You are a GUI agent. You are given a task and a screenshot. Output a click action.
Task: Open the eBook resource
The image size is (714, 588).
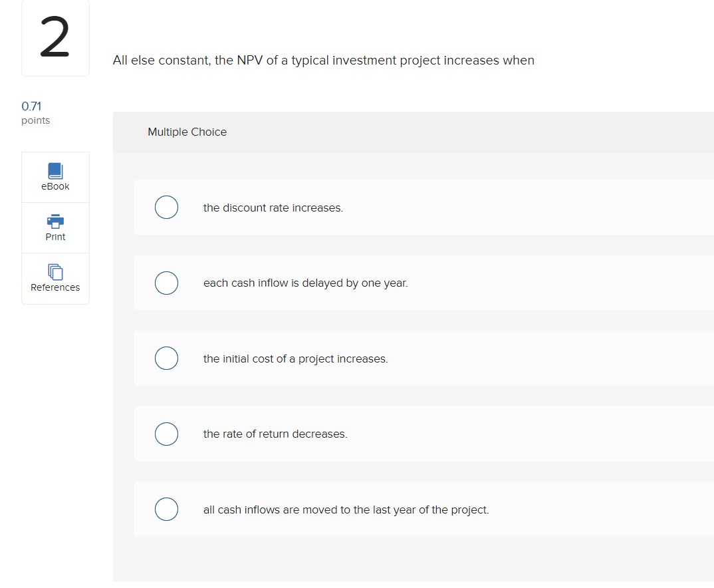(55, 176)
